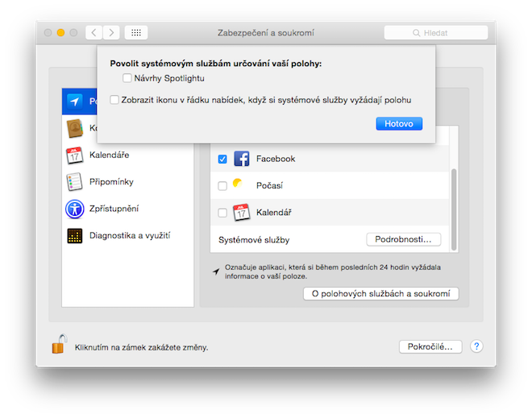Show all preferences grid icon

[136, 33]
